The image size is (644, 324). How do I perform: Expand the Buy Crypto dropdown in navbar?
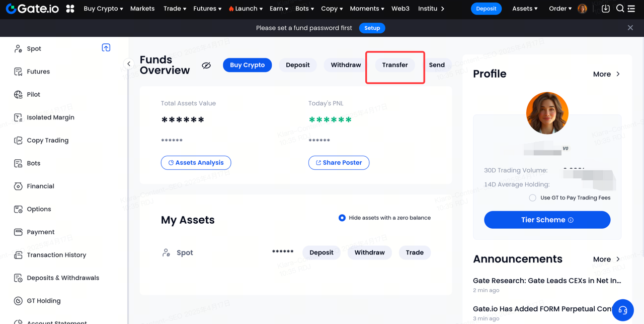[103, 9]
